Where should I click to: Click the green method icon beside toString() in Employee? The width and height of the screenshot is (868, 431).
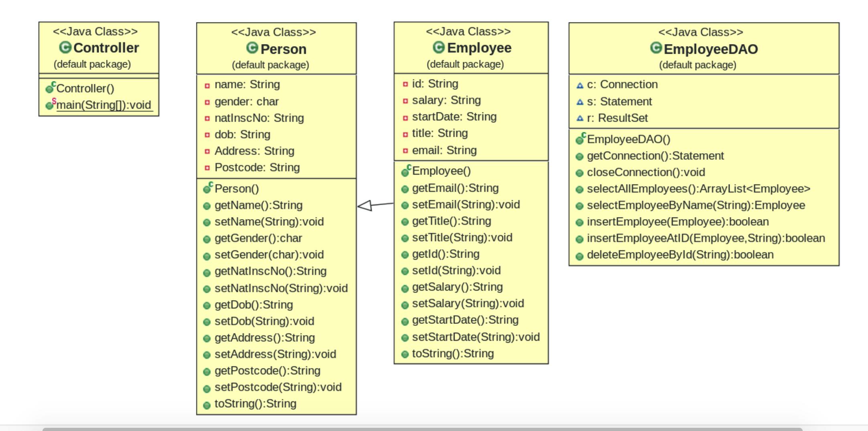406,354
